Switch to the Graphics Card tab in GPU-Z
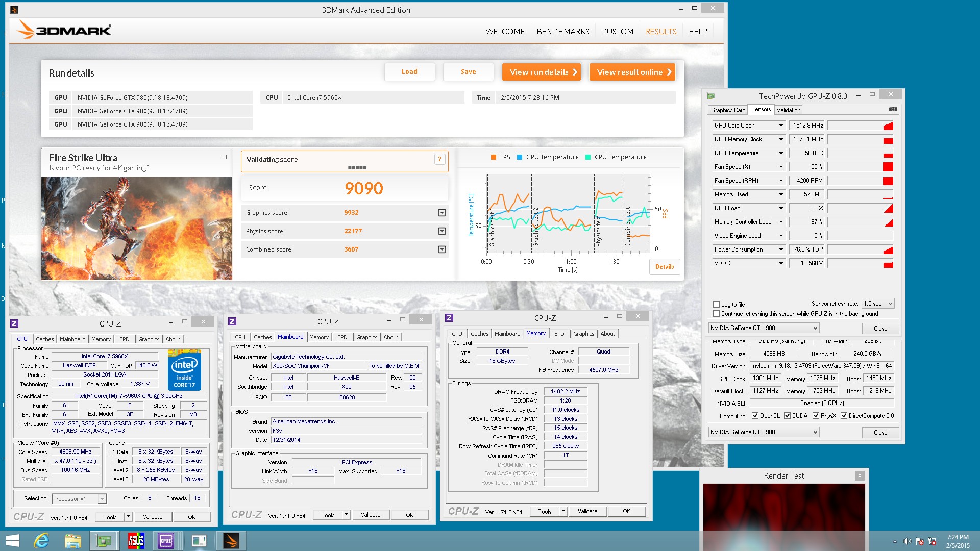980x551 pixels. tap(728, 110)
